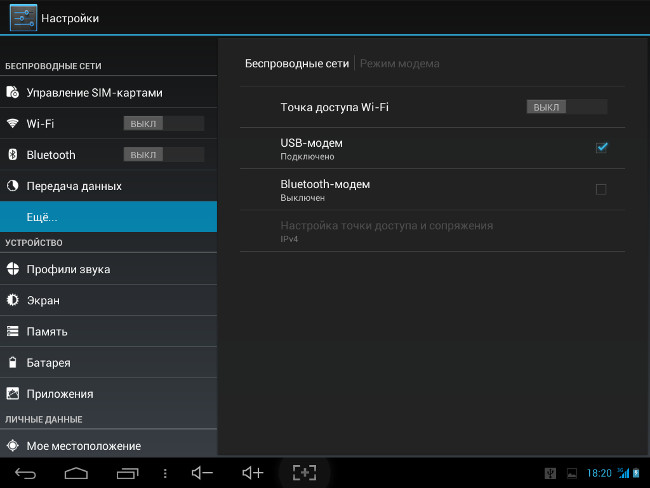Screen dimensions: 650x488
Task: Tap the USB notification icon
Action: point(550,473)
